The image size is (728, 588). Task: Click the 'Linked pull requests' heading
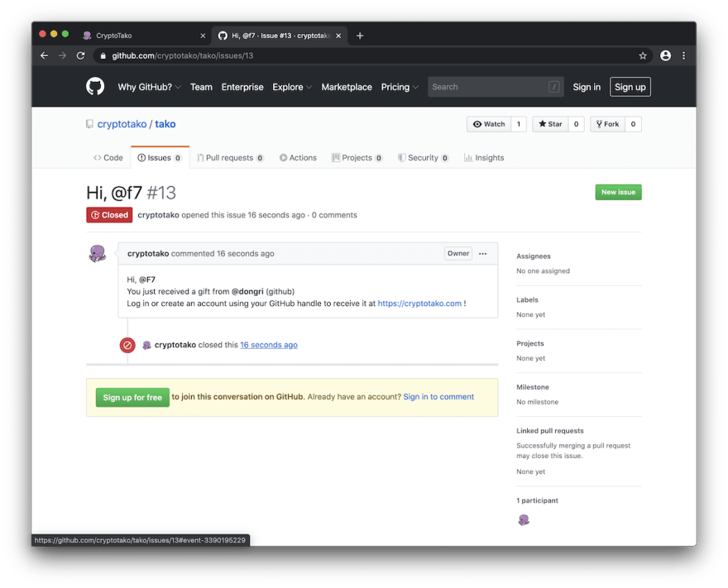pos(549,431)
